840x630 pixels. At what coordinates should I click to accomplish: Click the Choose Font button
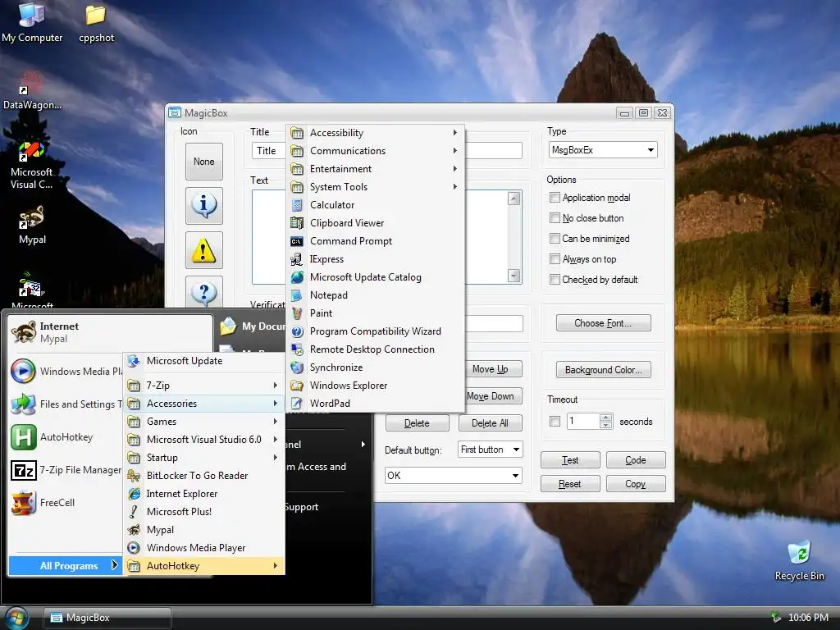coord(603,323)
